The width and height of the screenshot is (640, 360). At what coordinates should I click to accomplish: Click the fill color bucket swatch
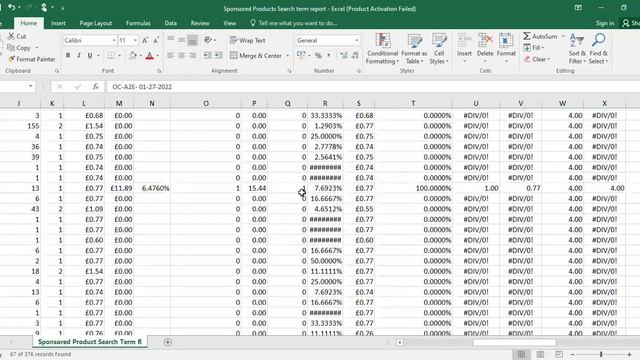pos(133,56)
